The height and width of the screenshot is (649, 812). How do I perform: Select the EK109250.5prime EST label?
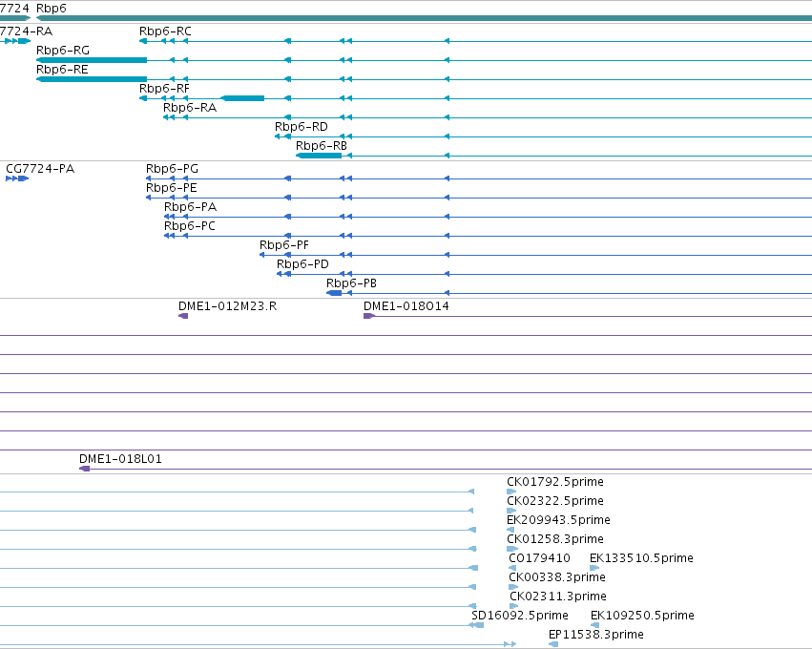[642, 616]
